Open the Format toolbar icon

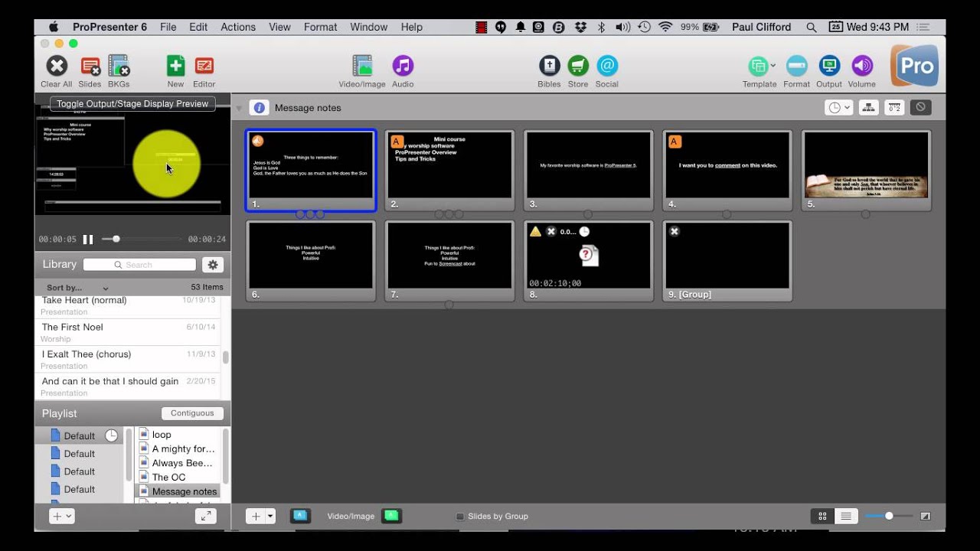tap(796, 66)
